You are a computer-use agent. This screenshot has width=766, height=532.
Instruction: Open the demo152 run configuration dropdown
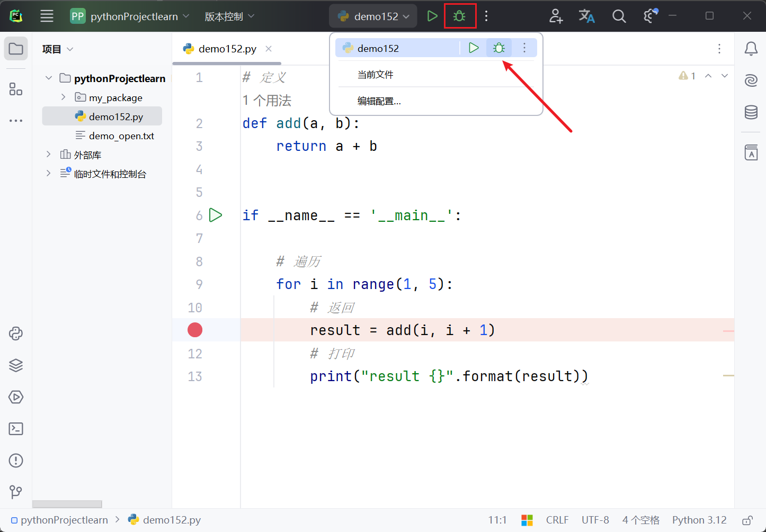point(373,16)
